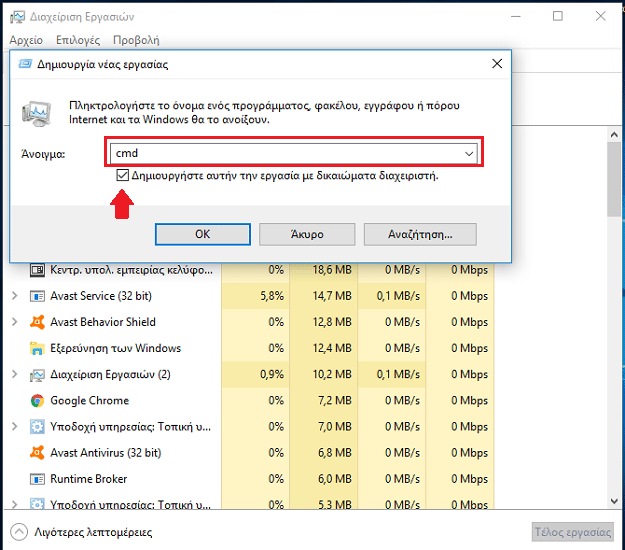
Task: Click the 0,1 MB/s disk value of Avast Service
Action: click(x=399, y=296)
